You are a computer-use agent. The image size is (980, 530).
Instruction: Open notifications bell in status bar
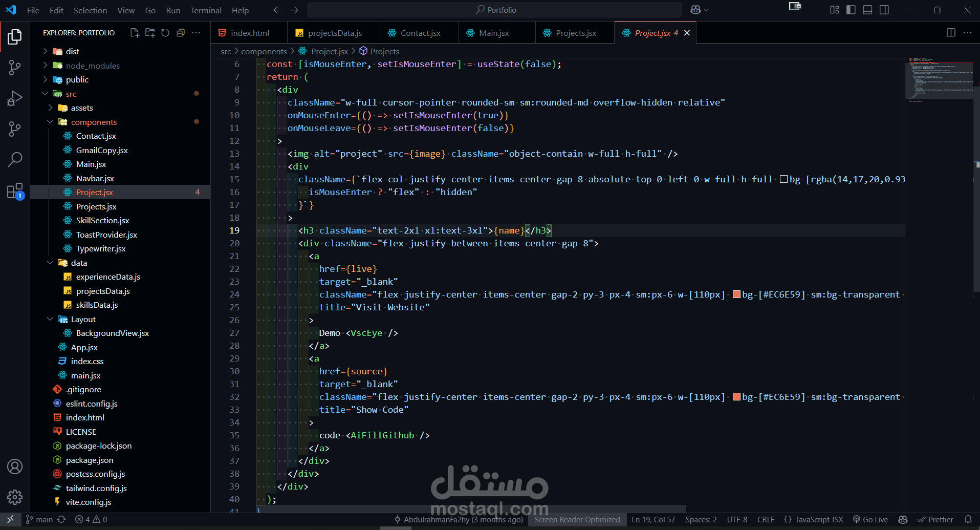click(x=968, y=519)
